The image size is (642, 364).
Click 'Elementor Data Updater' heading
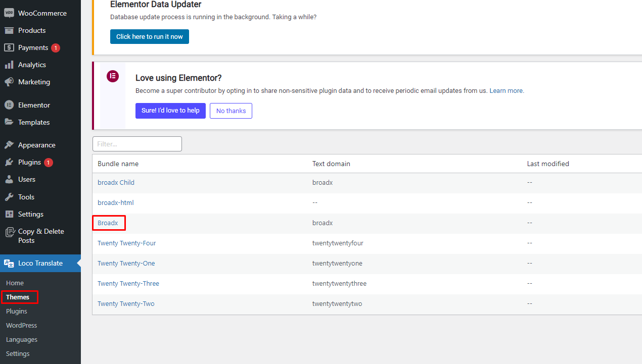156,5
